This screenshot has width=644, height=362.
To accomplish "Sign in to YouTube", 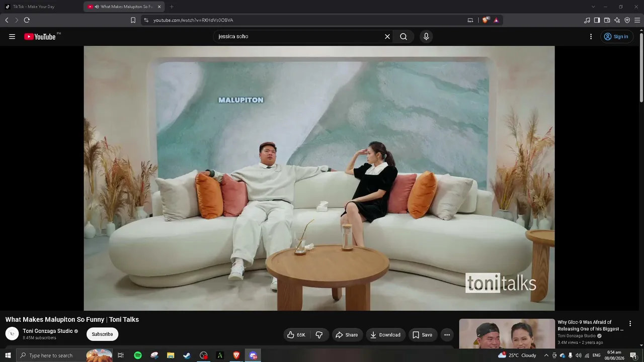I will pos(616,37).
